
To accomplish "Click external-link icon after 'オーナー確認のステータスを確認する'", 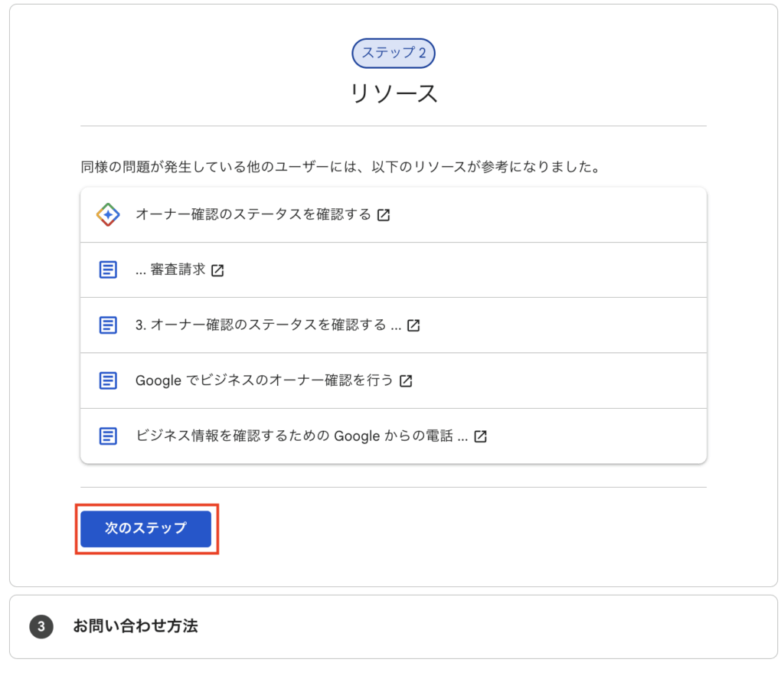I will [x=384, y=215].
